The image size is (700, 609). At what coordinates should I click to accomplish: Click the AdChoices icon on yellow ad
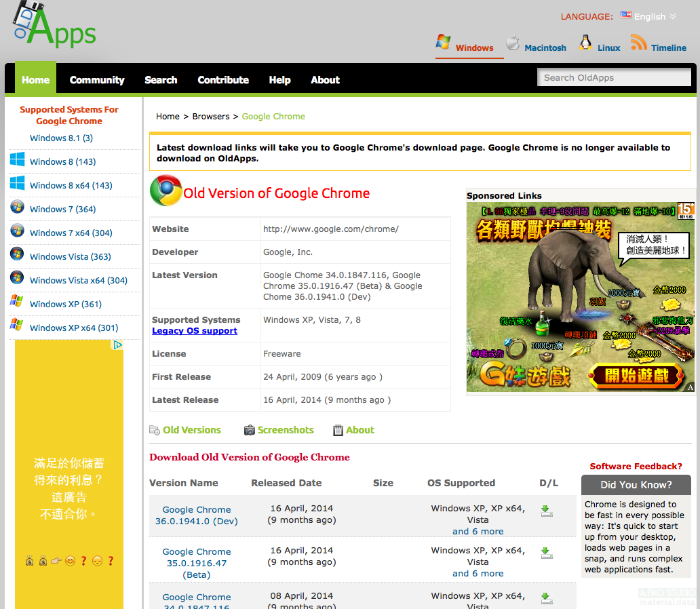click(x=117, y=345)
